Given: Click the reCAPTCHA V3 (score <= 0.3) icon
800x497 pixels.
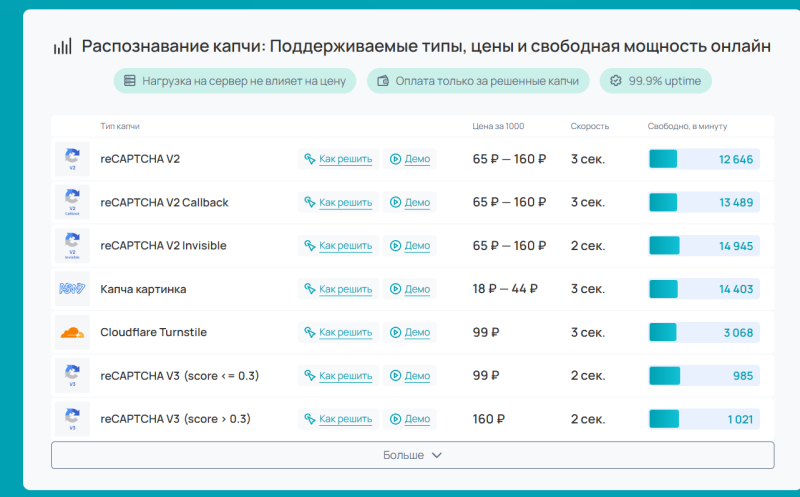Looking at the screenshot, I should point(72,376).
